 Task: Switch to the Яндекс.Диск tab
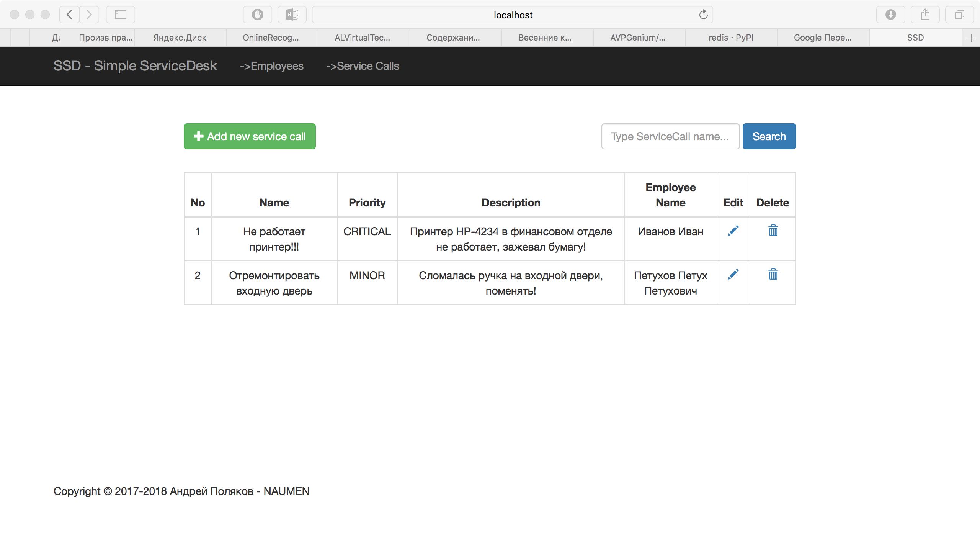[180, 38]
